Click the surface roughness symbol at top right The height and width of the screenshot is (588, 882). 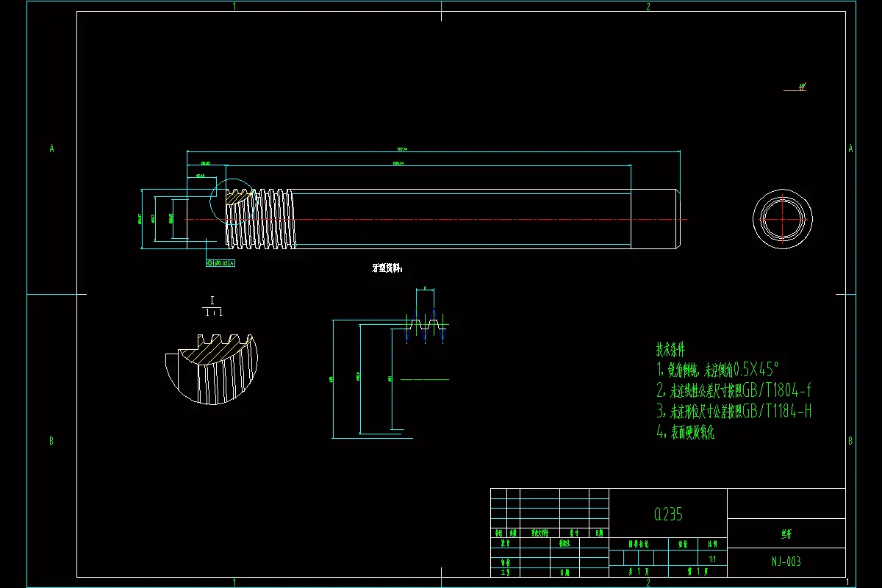tap(796, 87)
